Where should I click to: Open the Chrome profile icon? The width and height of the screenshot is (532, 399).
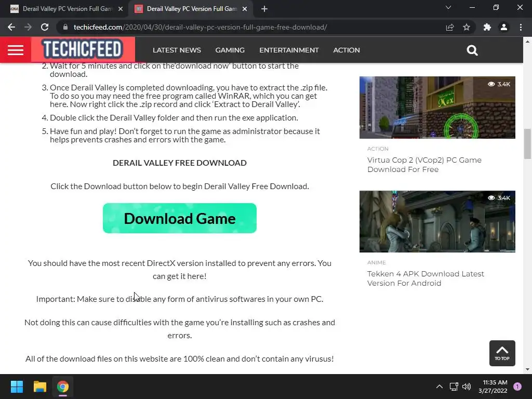(504, 27)
